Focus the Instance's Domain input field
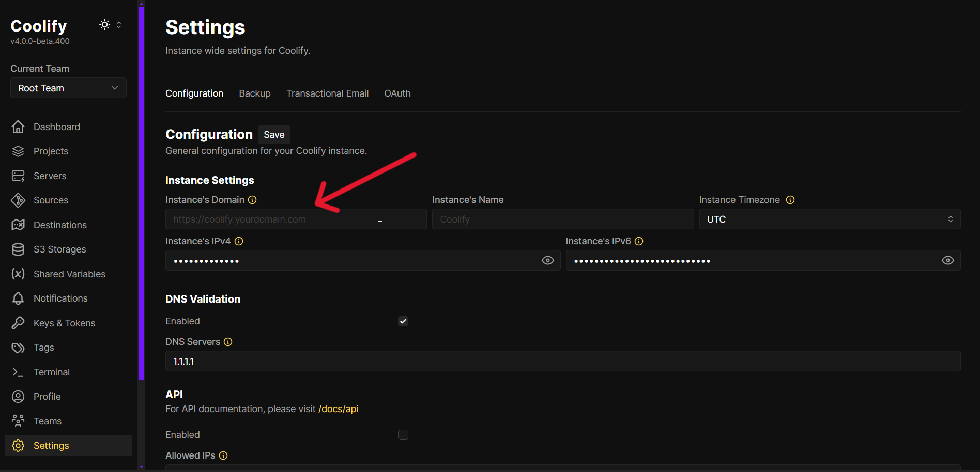 296,219
